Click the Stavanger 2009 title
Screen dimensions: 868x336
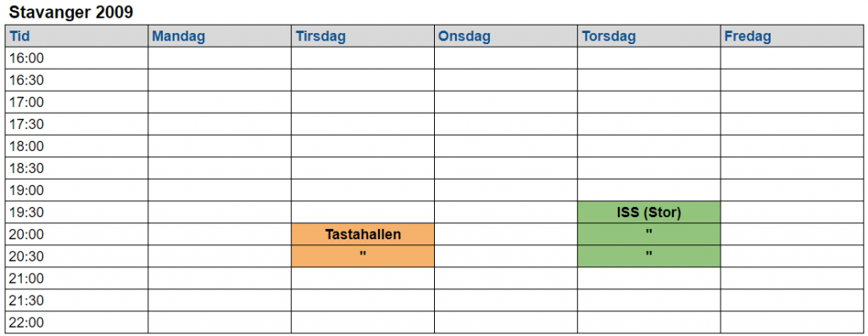point(71,12)
